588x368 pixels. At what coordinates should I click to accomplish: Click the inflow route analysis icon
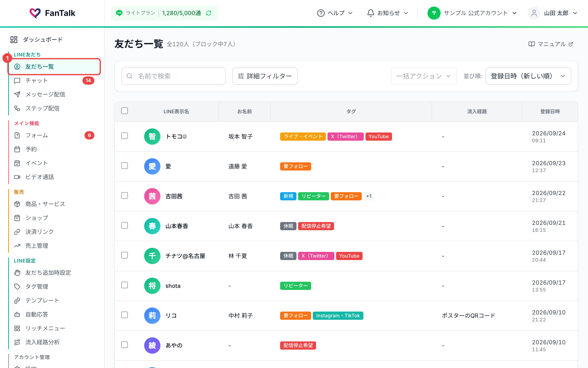pyautogui.click(x=17, y=342)
